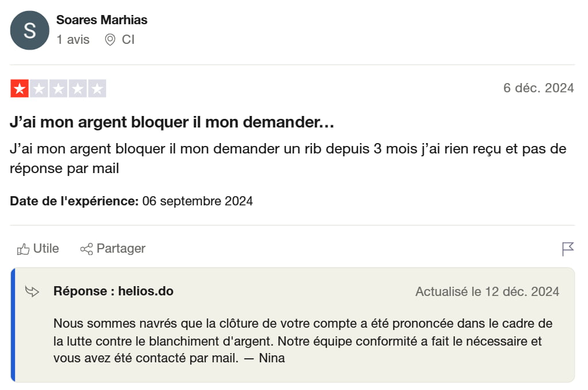Click the avatar circle with the letter S

pos(29,30)
